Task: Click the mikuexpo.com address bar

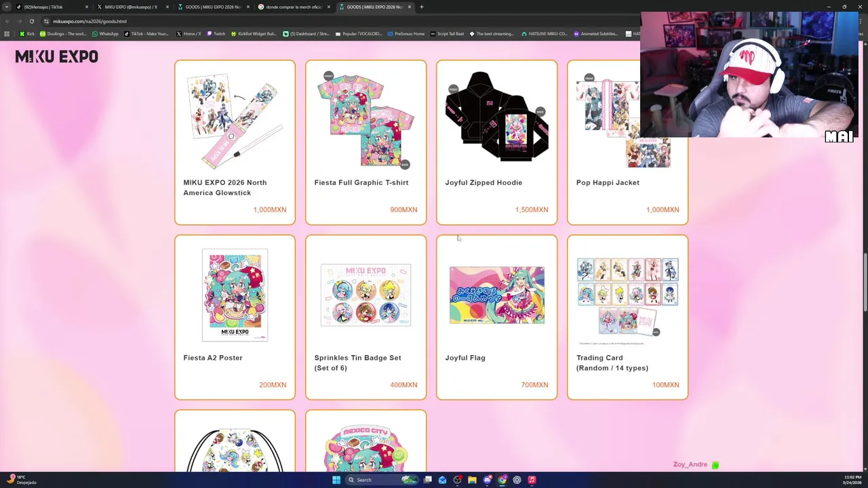Action: pos(339,21)
